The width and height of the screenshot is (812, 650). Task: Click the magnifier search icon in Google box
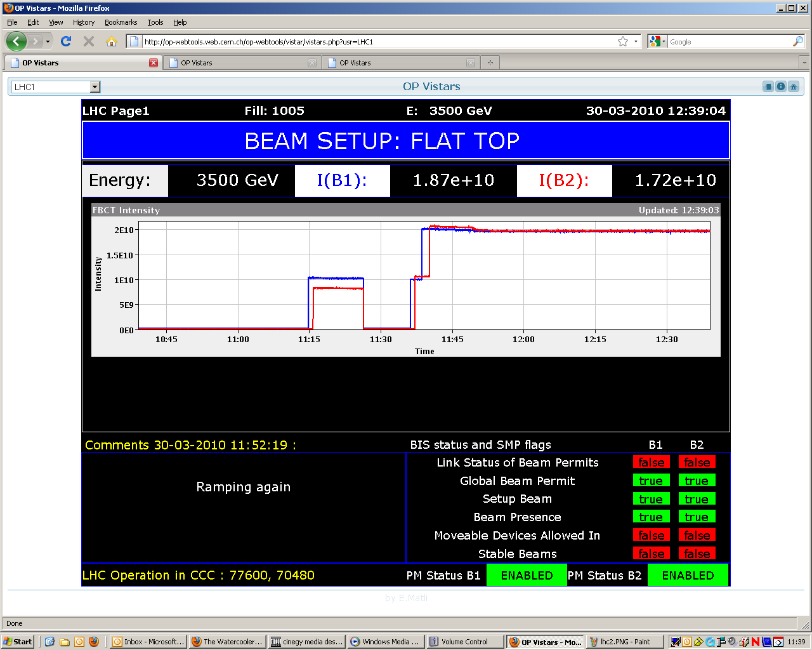tap(797, 42)
